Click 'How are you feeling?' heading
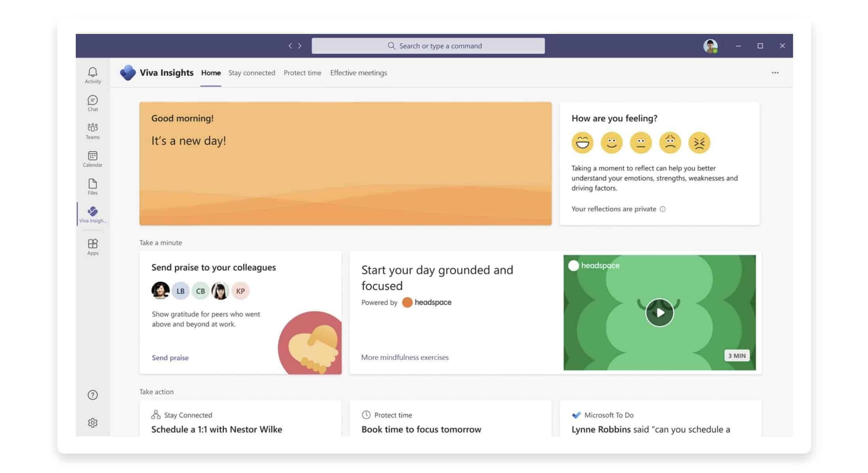868x473 pixels. point(614,118)
